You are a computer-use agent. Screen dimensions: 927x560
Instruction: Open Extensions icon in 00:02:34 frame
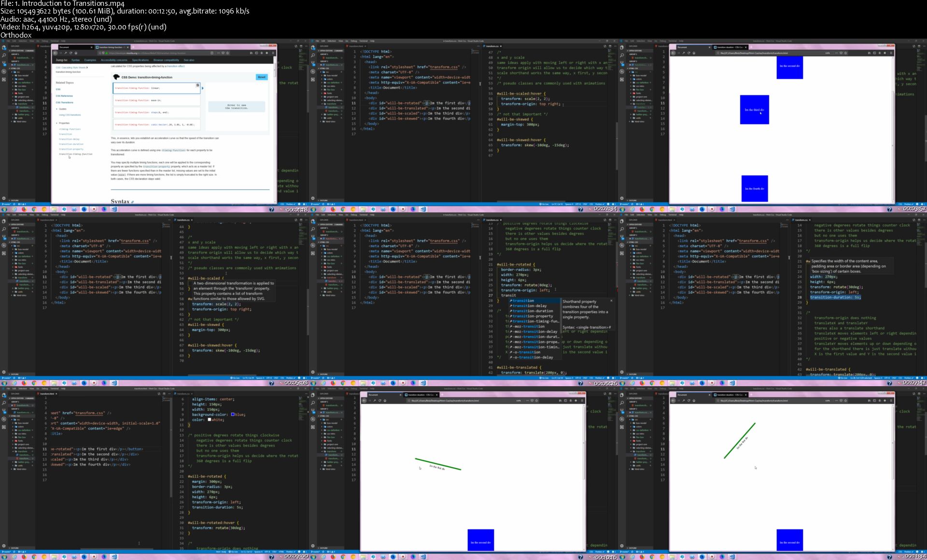pyautogui.click(x=313, y=79)
